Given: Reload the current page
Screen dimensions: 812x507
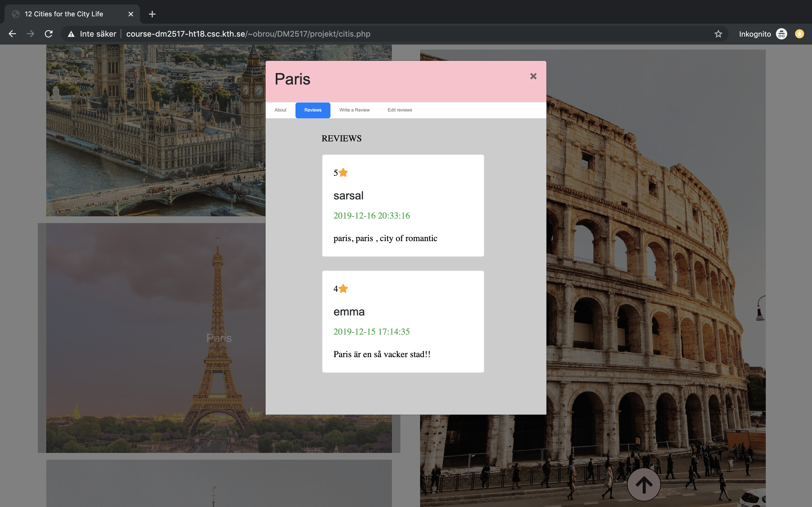Looking at the screenshot, I should [49, 34].
